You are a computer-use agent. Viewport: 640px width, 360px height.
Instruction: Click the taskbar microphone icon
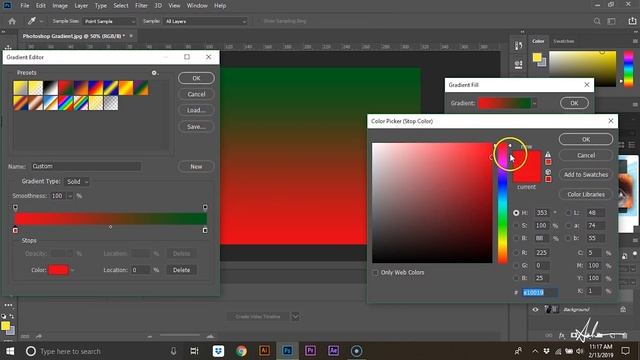coord(173,351)
